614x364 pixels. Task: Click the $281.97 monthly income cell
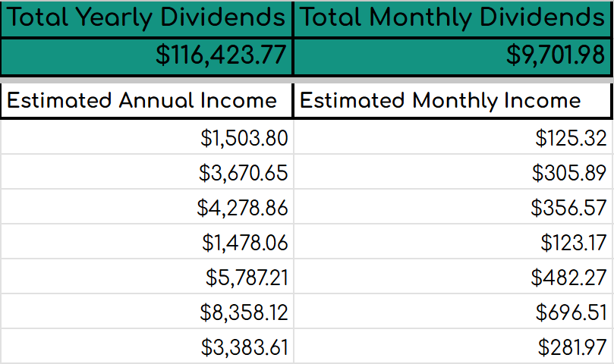pos(453,346)
